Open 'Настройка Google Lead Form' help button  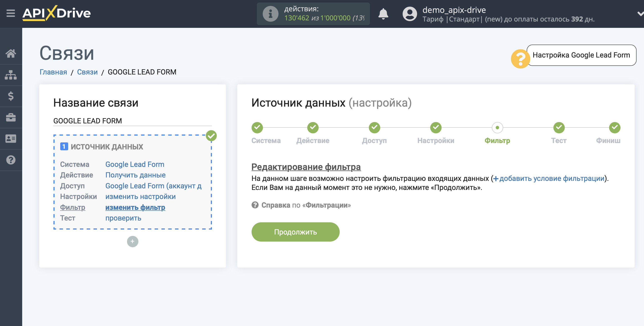point(581,55)
